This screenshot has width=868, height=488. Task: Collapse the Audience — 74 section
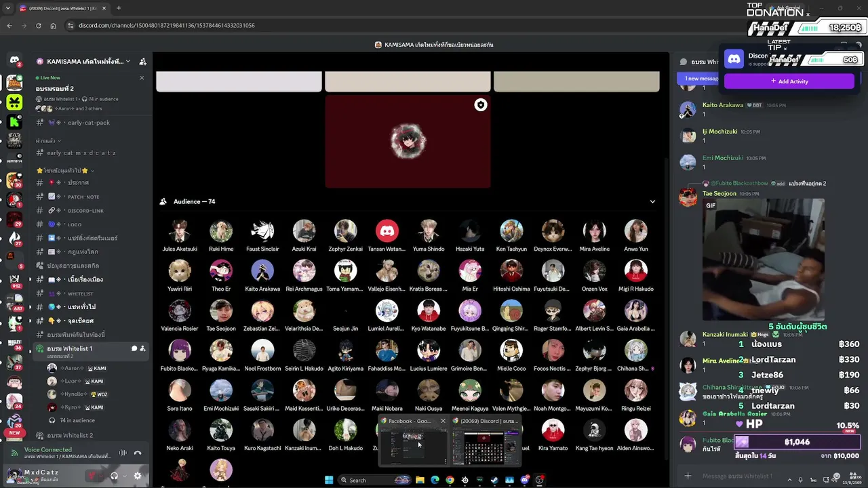tap(652, 201)
